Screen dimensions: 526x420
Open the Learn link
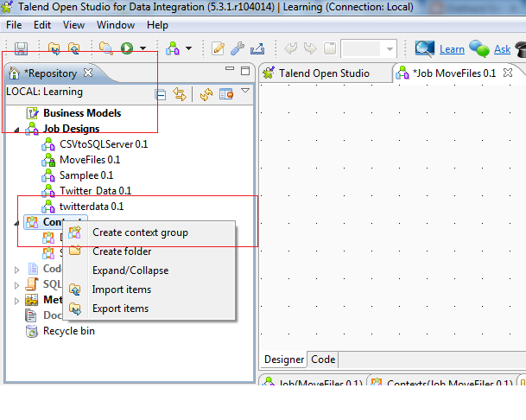pyautogui.click(x=452, y=49)
